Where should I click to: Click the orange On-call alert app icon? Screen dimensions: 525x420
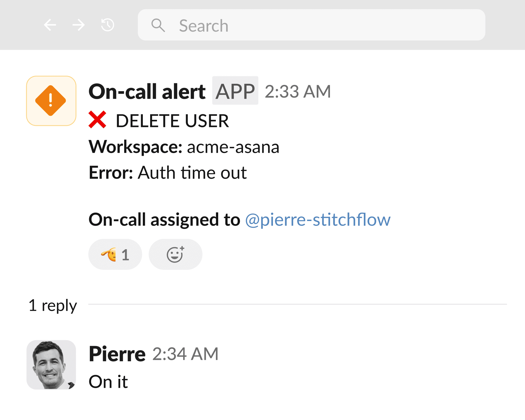coord(51,101)
